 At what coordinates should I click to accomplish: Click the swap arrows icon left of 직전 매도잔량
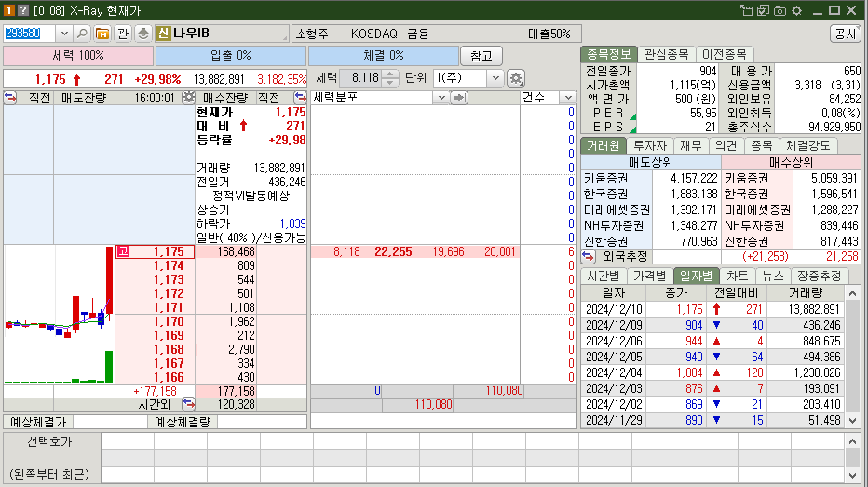tap(10, 98)
